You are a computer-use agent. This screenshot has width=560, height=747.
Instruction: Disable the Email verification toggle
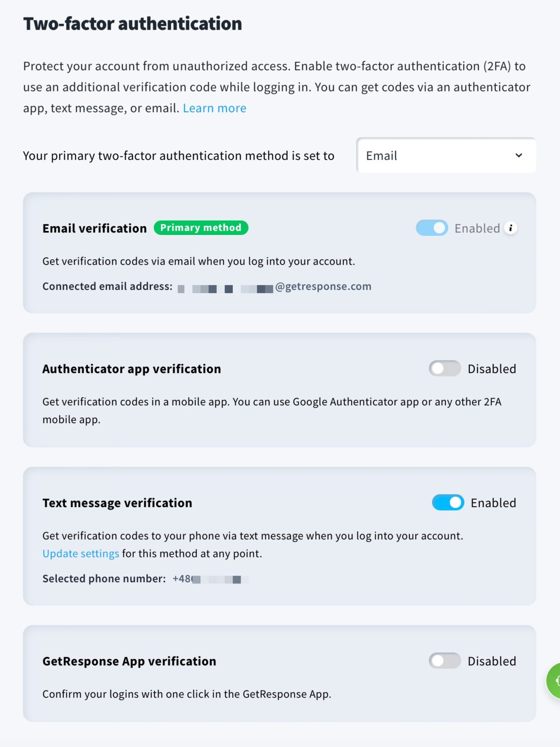[x=431, y=228]
